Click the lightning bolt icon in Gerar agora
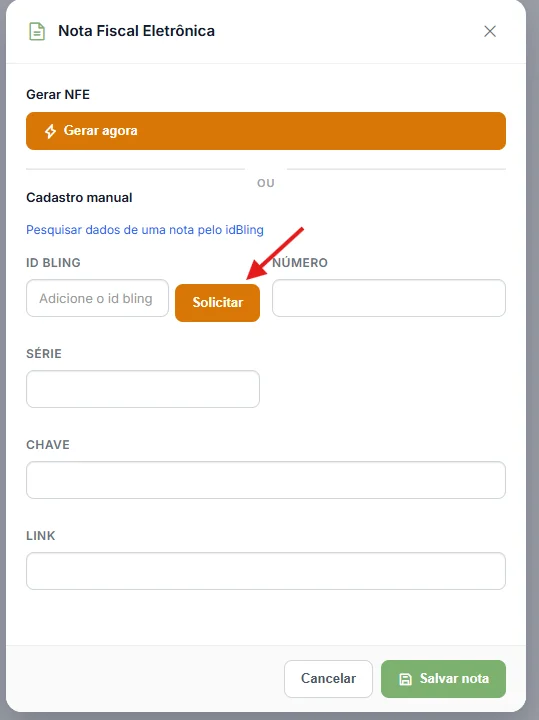This screenshot has height=720, width=539. [50, 131]
